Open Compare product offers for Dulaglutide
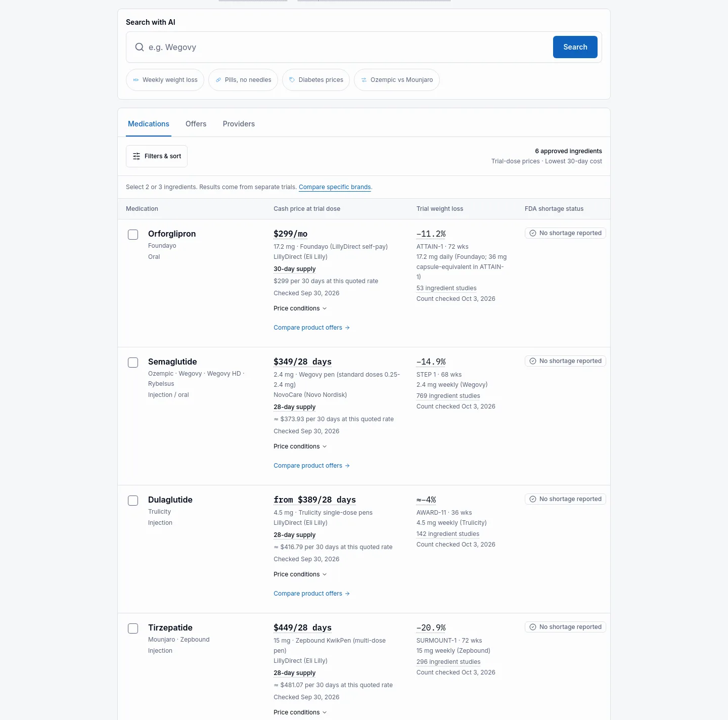The width and height of the screenshot is (728, 720). pos(312,594)
